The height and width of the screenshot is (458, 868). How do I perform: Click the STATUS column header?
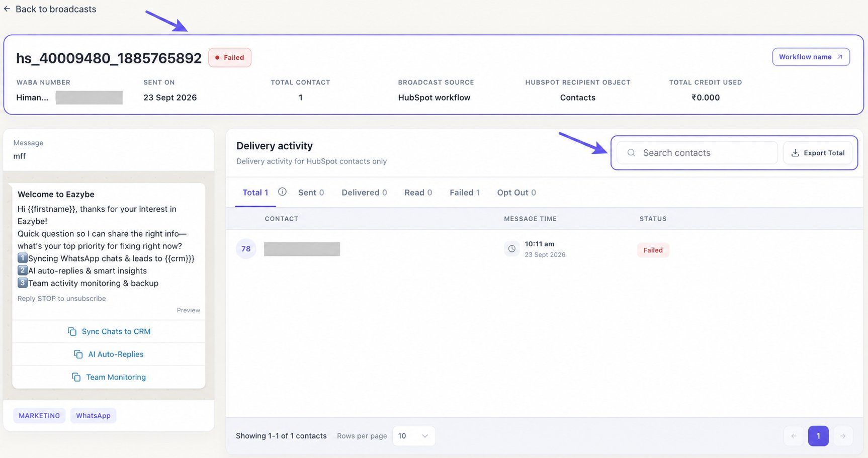653,219
